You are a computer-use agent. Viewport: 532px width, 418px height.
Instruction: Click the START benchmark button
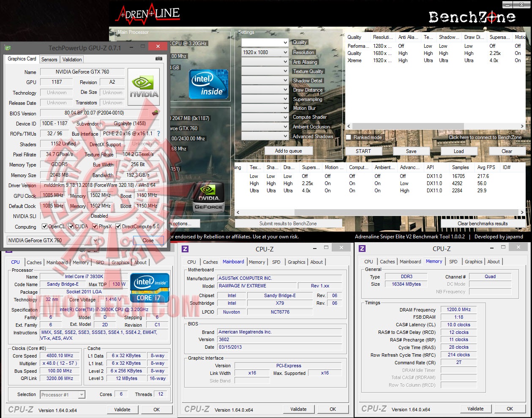point(363,151)
